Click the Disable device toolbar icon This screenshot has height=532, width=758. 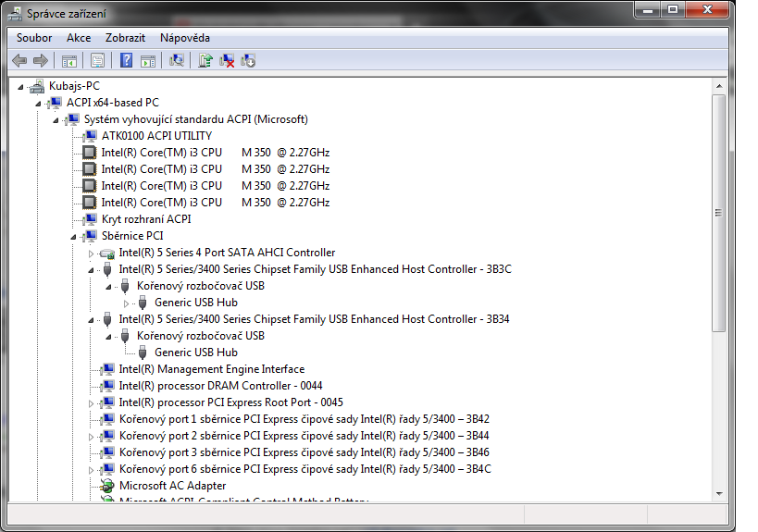248,61
